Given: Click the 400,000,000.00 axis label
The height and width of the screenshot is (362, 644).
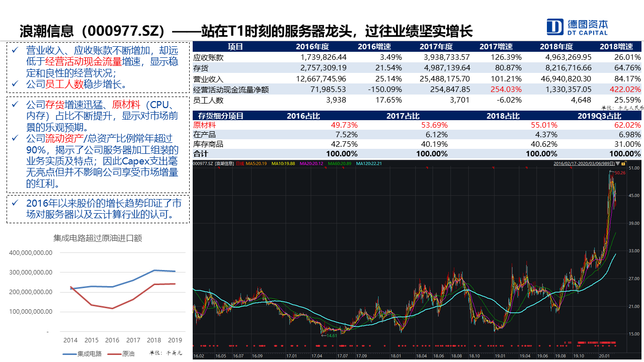Looking at the screenshot, I should [31, 253].
